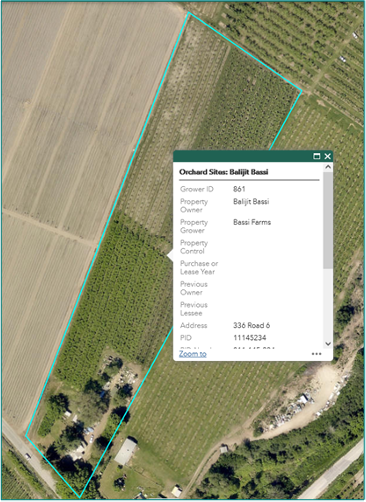Click the Purchase or Lease Year label
The height and width of the screenshot is (502, 366).
tap(199, 268)
